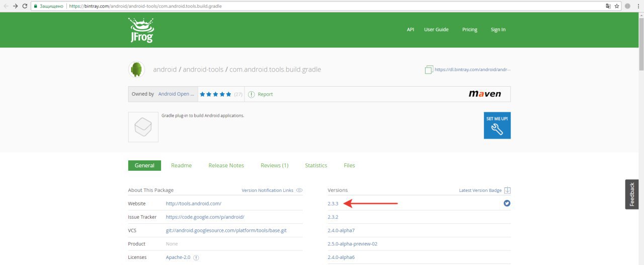Open the User Guide header link

click(x=436, y=30)
